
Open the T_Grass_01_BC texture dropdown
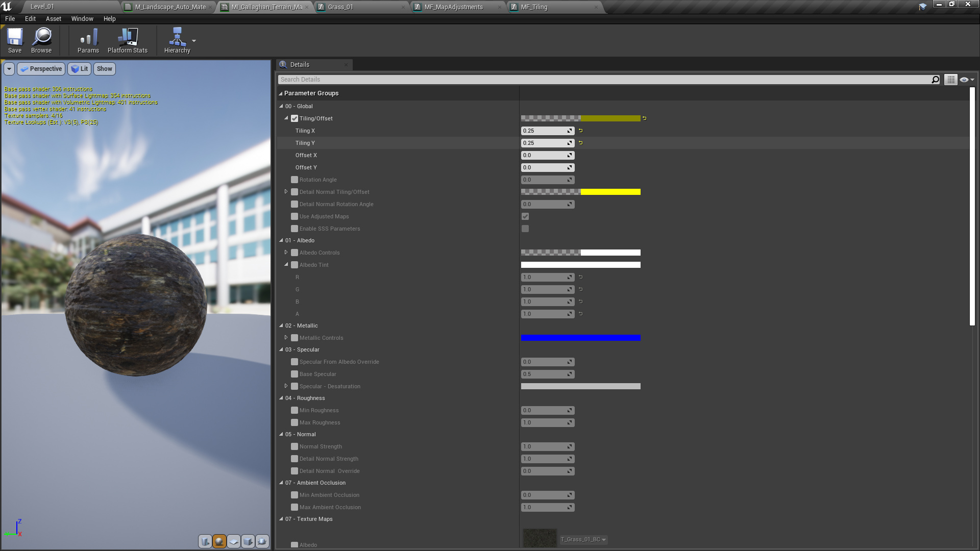[x=583, y=539]
